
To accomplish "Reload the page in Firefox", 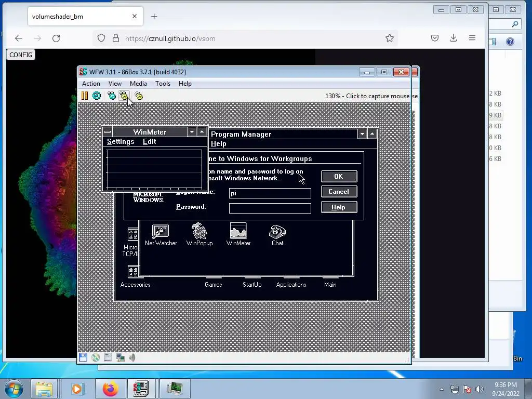I will pos(56,38).
